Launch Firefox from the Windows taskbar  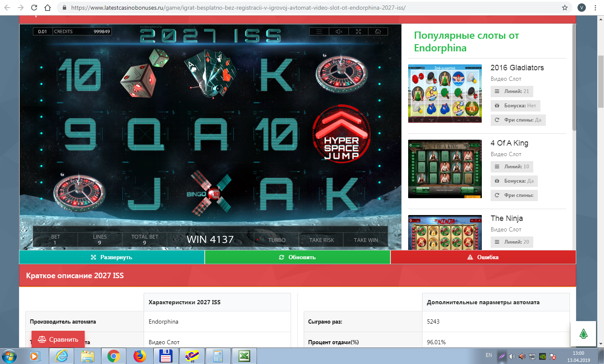click(x=139, y=356)
